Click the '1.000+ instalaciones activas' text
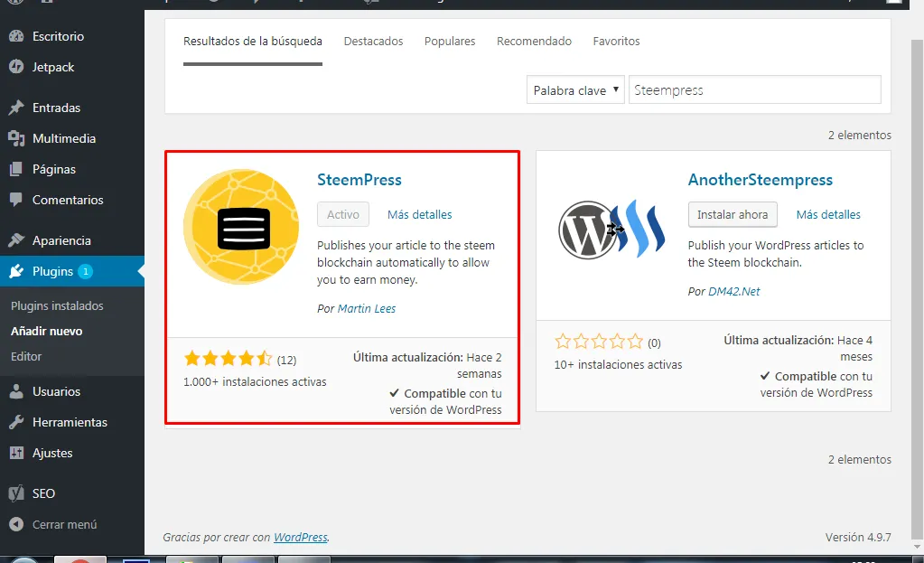924x563 pixels. point(255,382)
